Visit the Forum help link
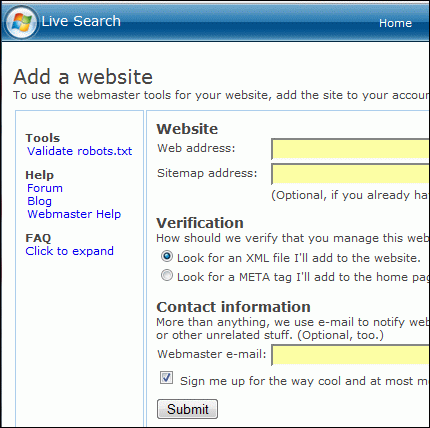Image resolution: width=430 pixels, height=428 pixels. click(x=45, y=188)
